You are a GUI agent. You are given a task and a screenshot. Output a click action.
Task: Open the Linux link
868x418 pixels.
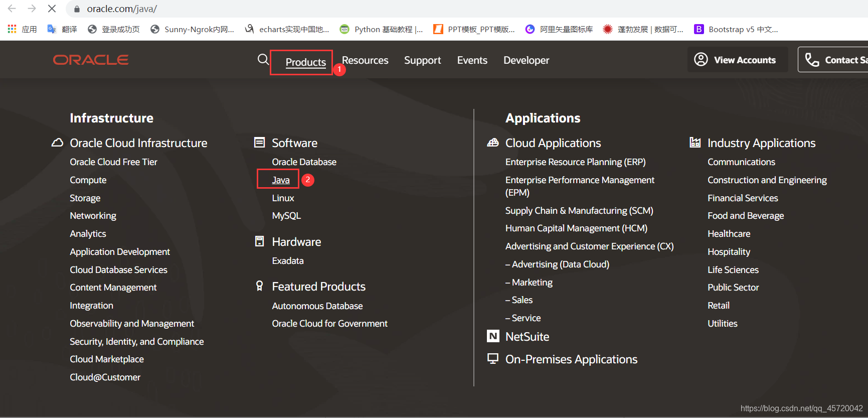tap(283, 198)
